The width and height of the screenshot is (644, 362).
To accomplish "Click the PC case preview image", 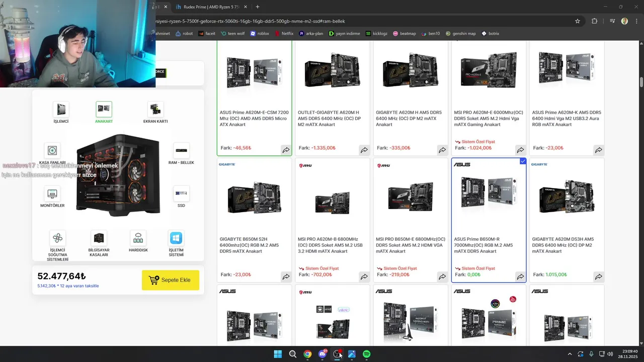I will pos(118,175).
